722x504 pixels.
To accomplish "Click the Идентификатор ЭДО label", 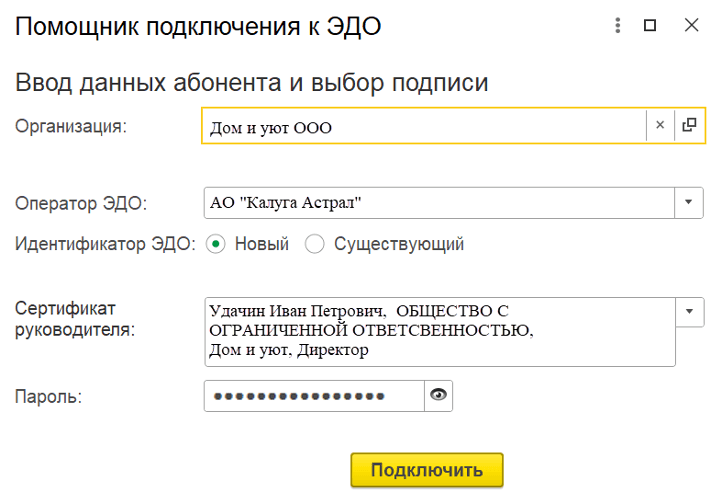I will click(105, 243).
